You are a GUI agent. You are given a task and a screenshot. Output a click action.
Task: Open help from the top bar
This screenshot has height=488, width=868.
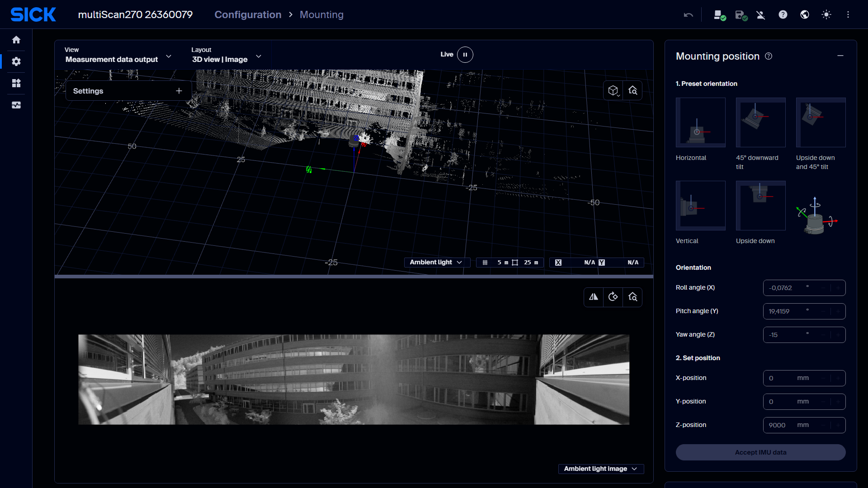783,14
